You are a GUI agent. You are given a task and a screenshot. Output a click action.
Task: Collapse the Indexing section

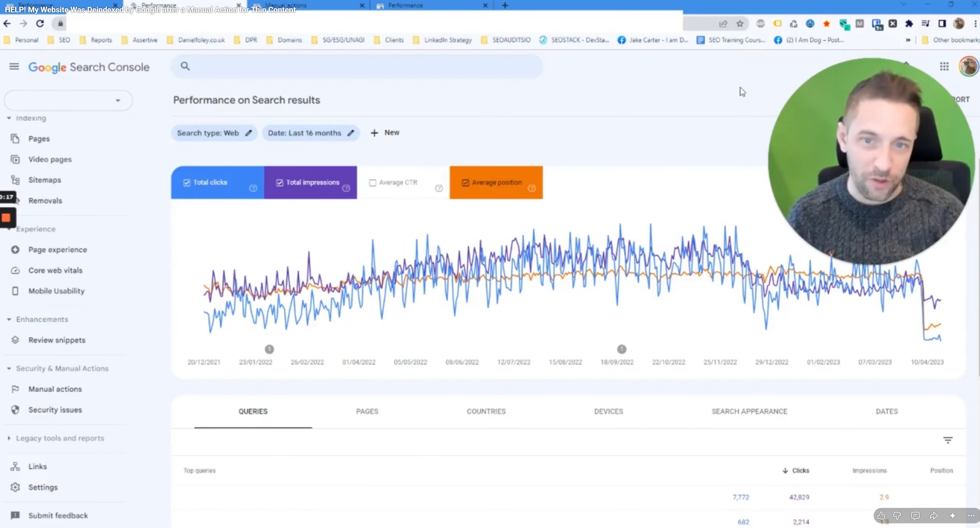pos(9,118)
